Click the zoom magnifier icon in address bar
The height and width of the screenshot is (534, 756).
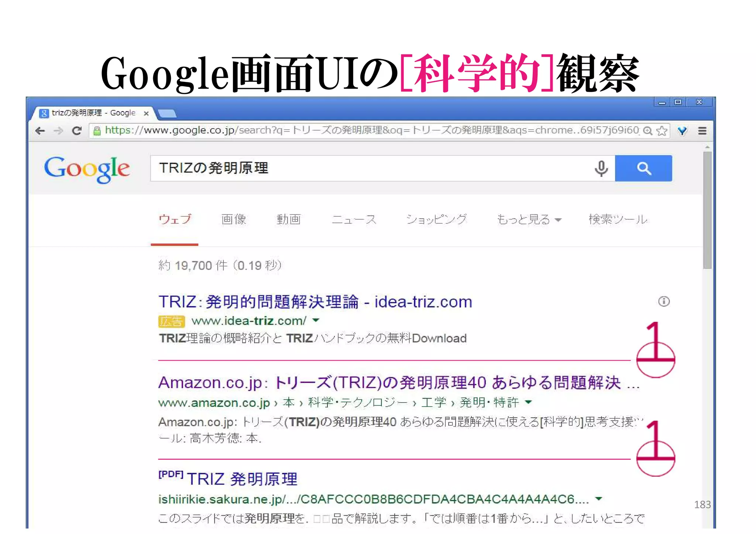[x=647, y=131]
